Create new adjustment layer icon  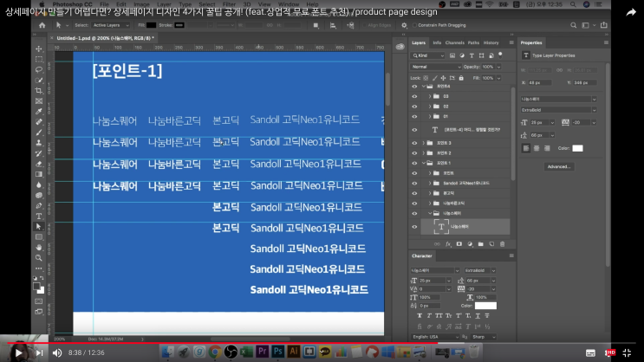click(470, 244)
